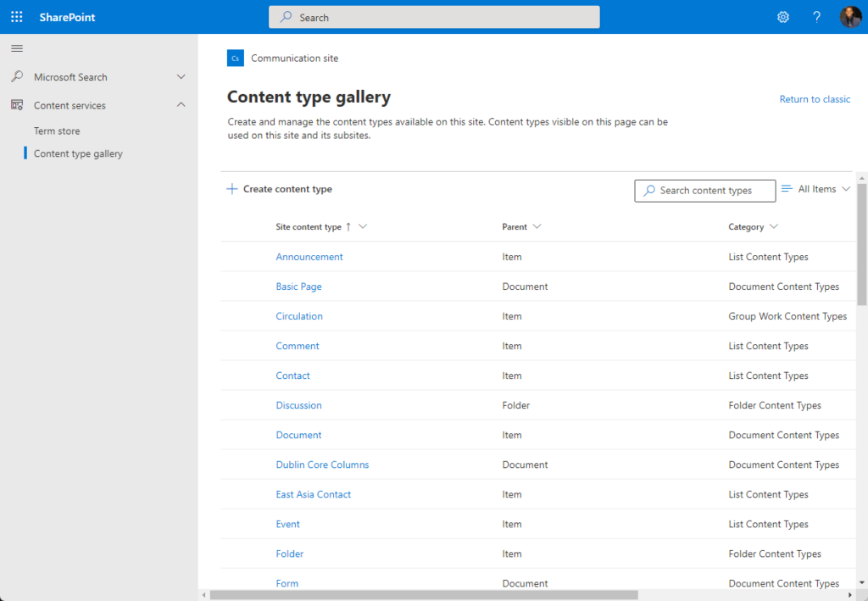Open the Circulation content type
The image size is (868, 601).
click(x=299, y=316)
